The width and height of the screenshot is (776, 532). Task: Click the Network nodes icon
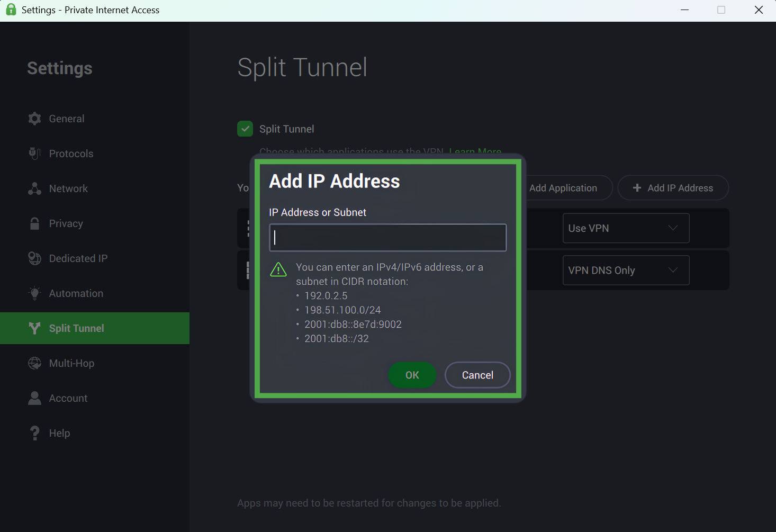[x=34, y=188]
